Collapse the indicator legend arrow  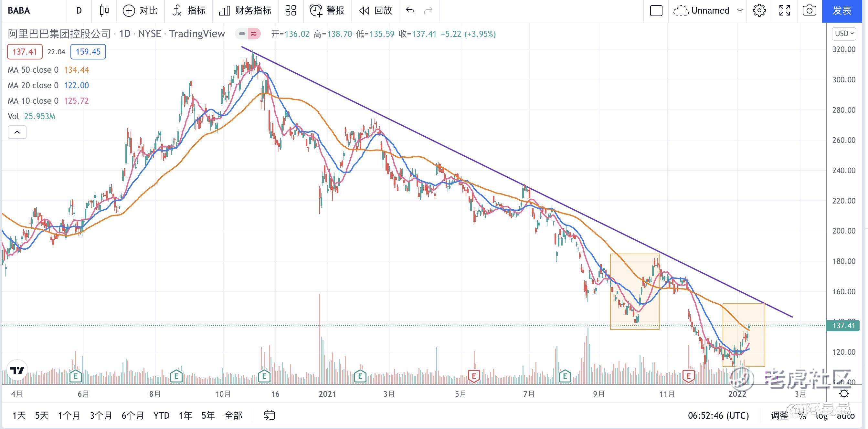pos(17,132)
